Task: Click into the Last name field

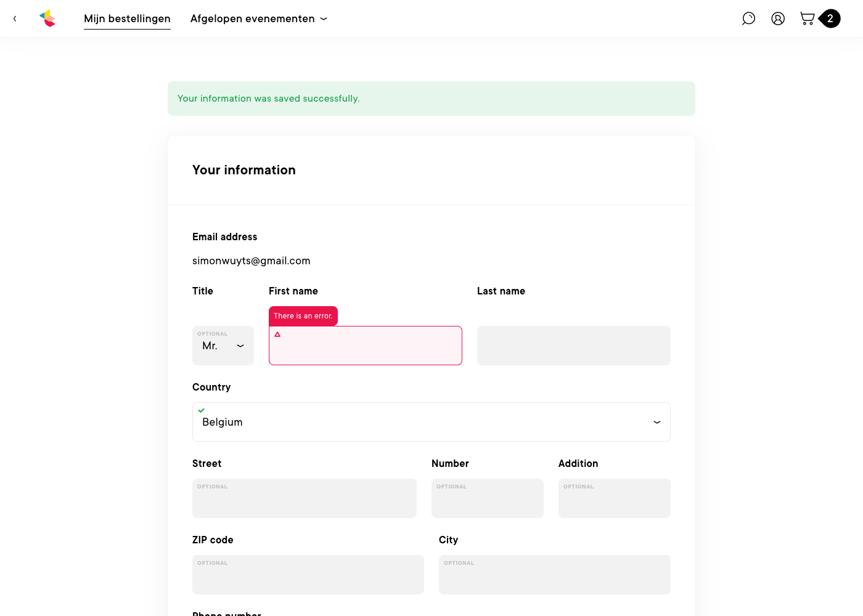Action: 574,346
